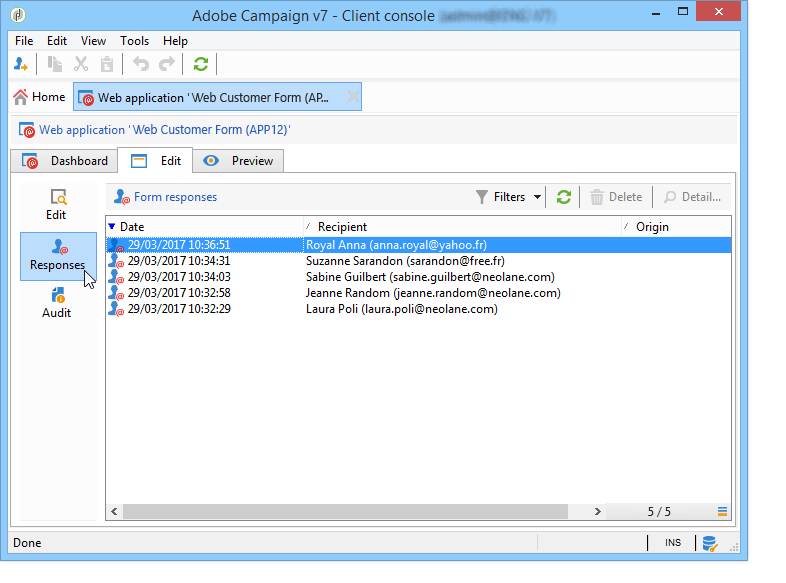The width and height of the screenshot is (786, 583).
Task: Switch to the Preview tab
Action: (238, 161)
